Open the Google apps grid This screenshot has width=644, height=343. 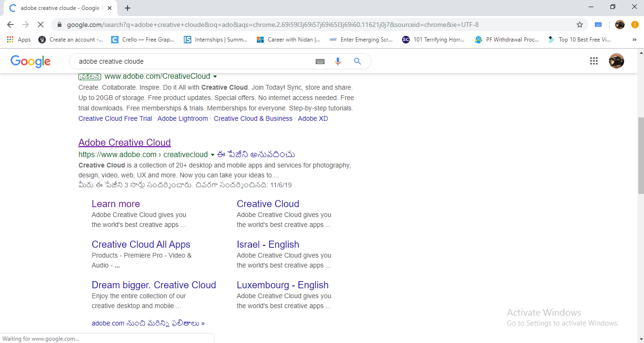pos(594,61)
